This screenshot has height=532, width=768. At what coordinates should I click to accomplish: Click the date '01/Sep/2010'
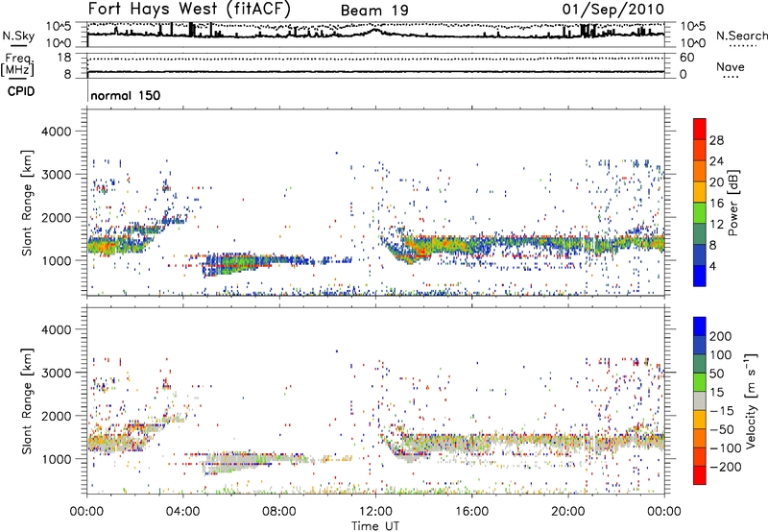coord(613,10)
